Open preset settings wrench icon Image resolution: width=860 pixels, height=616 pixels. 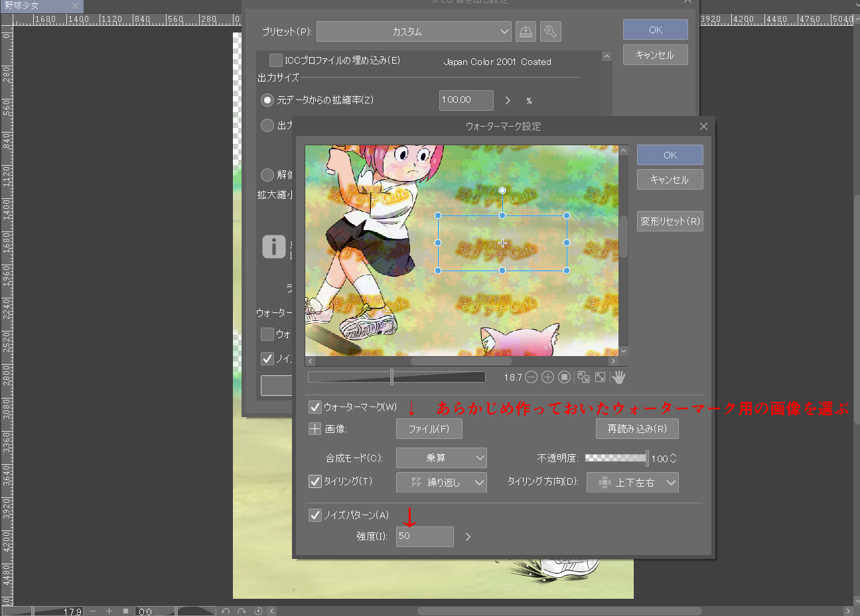[x=550, y=31]
